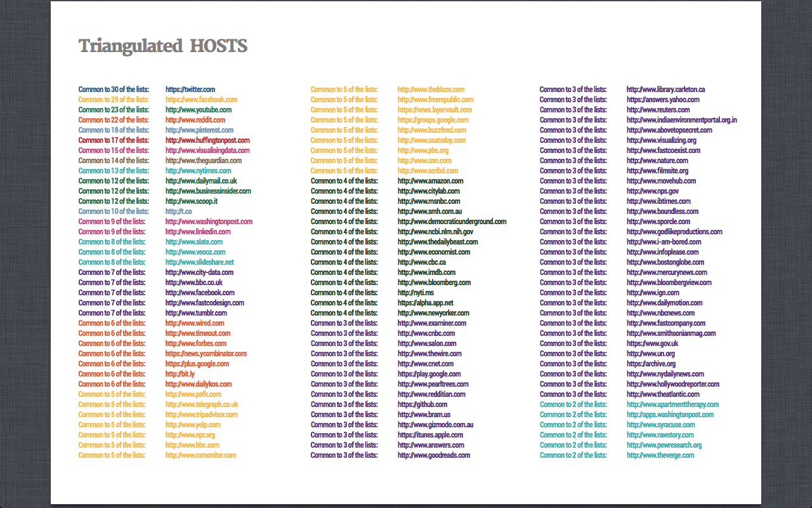Click the http://www.buzzfeed.com link

pos(432,130)
